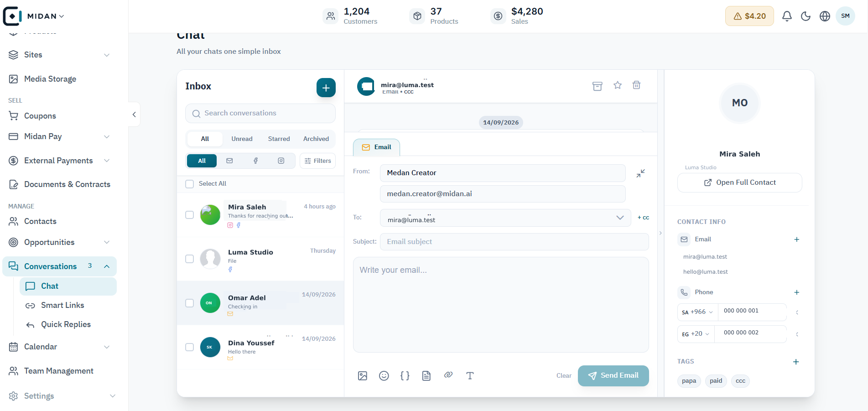Screen dimensions: 868x411
Task: Open Full Contact for Mira Saleh
Action: 739,182
